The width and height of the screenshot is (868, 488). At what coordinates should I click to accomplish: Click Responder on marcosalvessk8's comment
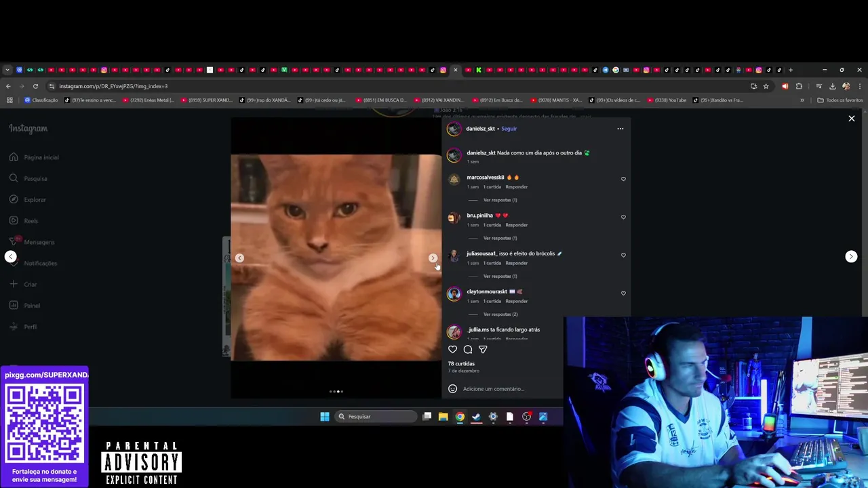(517, 187)
